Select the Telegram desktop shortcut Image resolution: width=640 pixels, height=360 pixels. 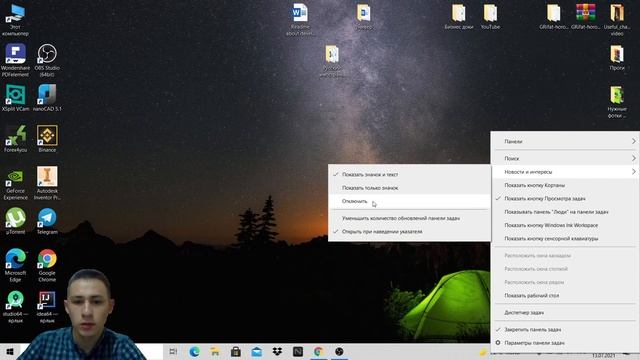click(47, 221)
